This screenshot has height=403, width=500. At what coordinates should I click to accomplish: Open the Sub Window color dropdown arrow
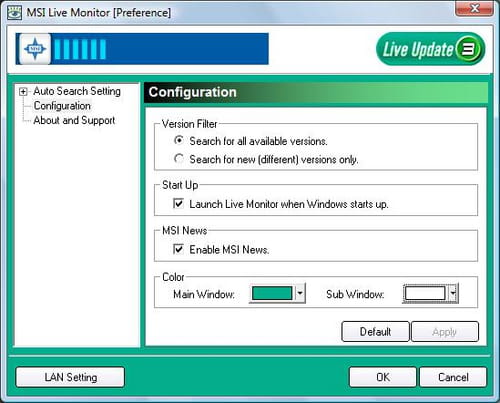click(453, 293)
